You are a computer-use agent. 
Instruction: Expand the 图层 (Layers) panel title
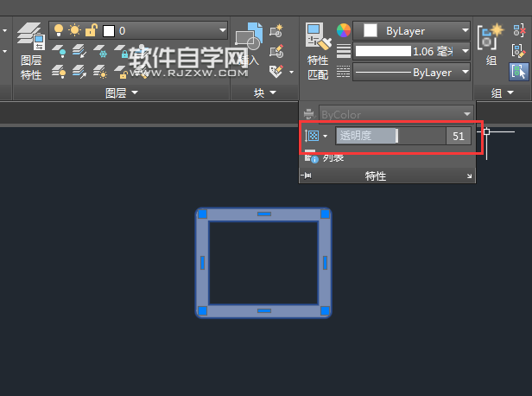[x=121, y=92]
